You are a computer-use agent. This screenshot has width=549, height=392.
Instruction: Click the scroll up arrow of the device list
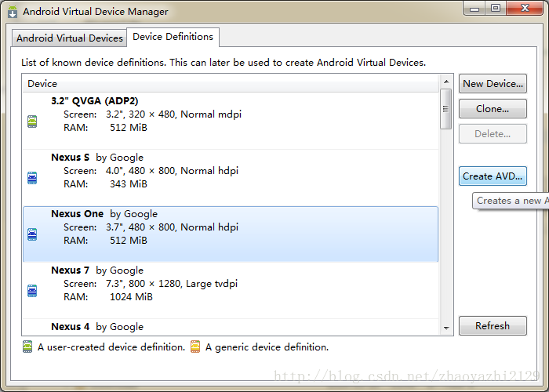click(x=446, y=82)
